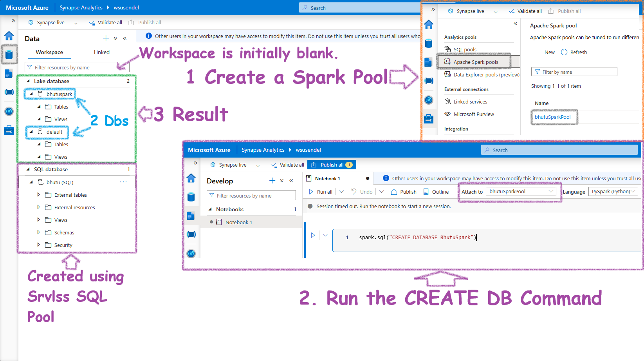Collapse the bhutuspark database node

click(31, 94)
